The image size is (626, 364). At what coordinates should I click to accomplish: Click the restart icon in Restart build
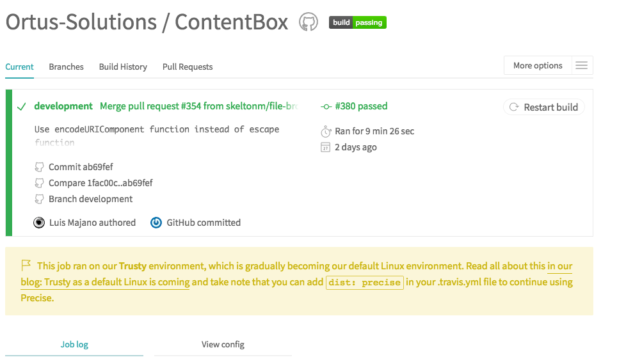pos(514,107)
